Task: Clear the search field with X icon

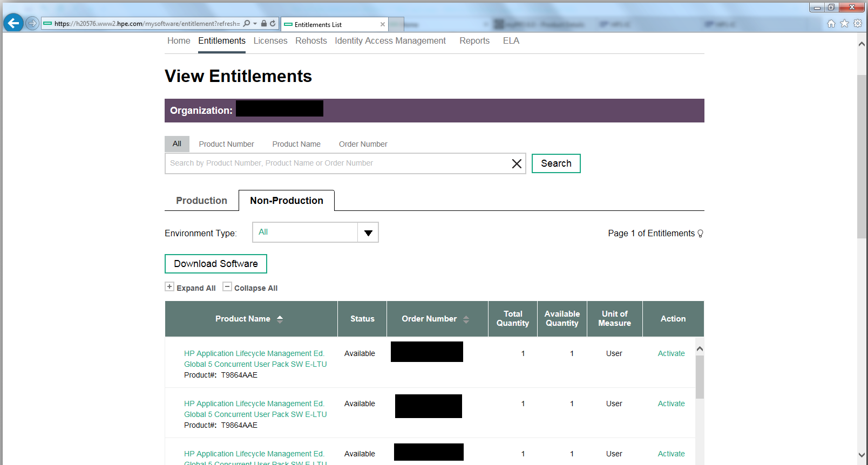Action: [517, 163]
